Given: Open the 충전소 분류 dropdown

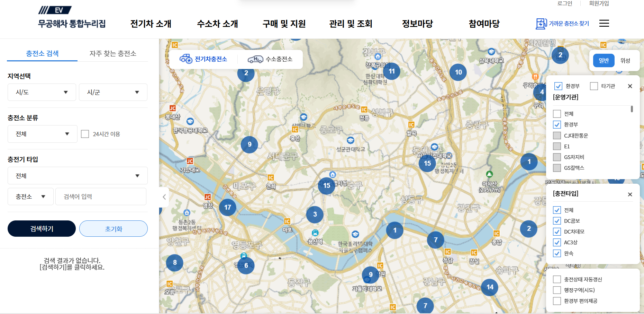Looking at the screenshot, I should point(42,133).
